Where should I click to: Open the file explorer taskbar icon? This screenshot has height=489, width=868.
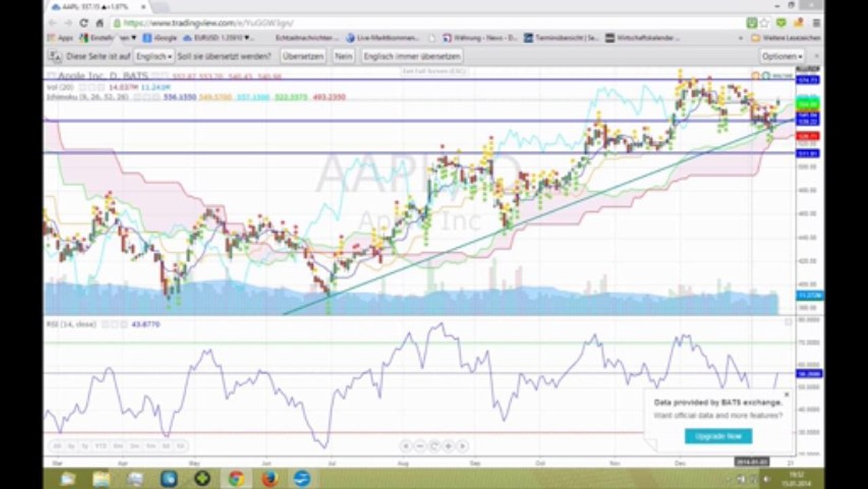101,479
